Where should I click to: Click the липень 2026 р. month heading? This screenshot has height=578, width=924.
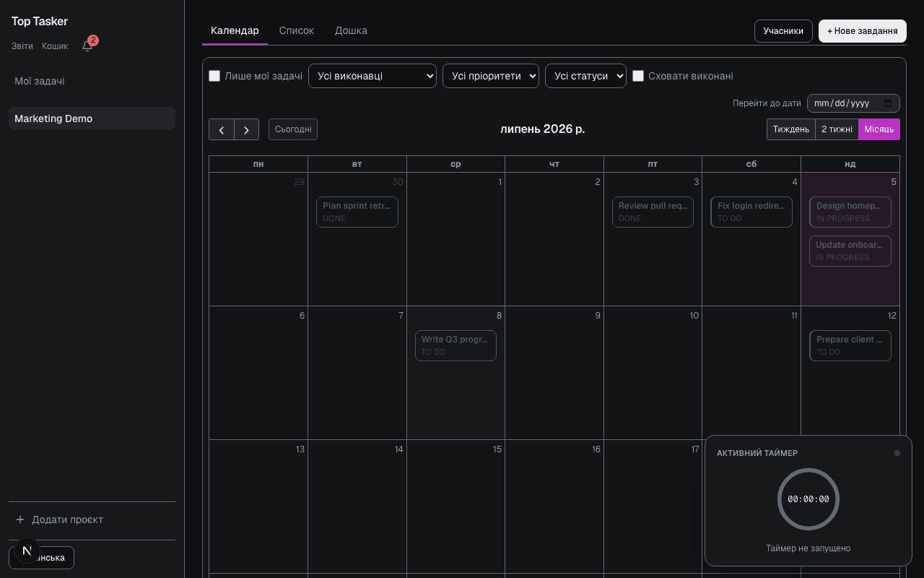(543, 129)
